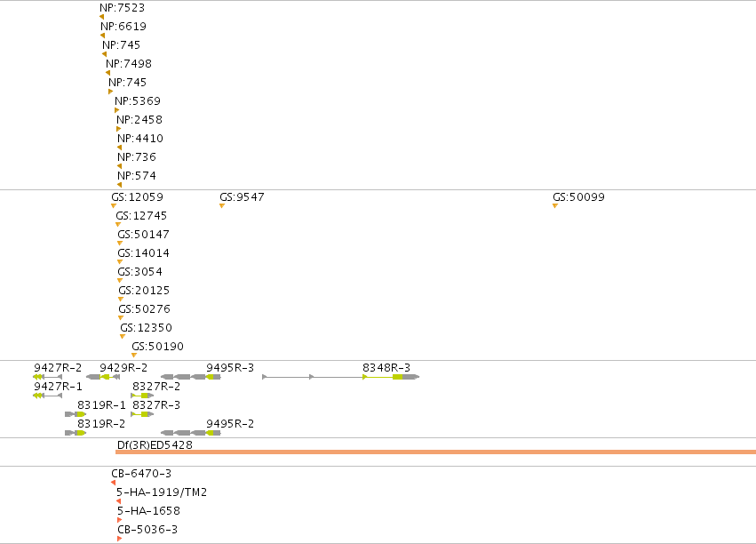The width and height of the screenshot is (756, 544).
Task: Select the NP:574 insertion triangle
Action: pyautogui.click(x=120, y=185)
